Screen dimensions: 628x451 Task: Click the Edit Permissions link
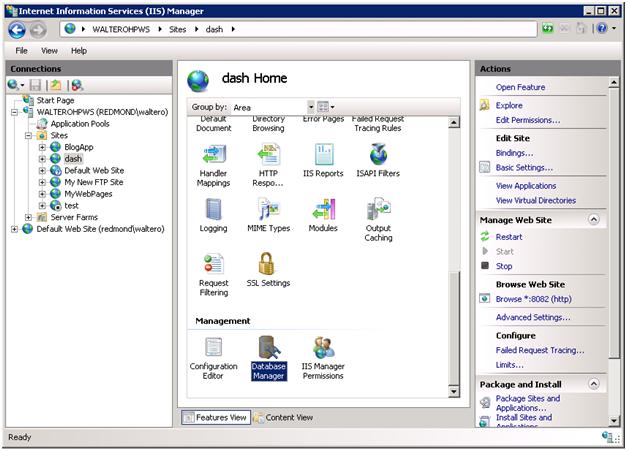(528, 120)
